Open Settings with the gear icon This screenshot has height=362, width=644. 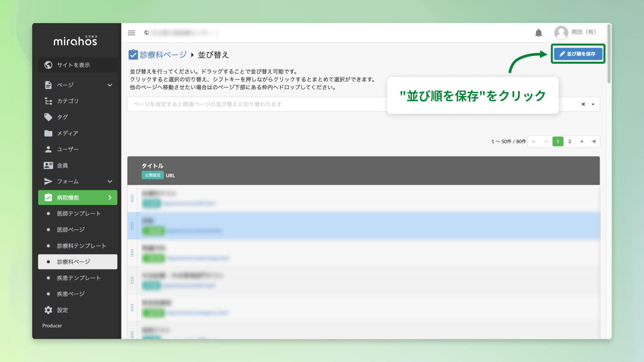click(49, 310)
